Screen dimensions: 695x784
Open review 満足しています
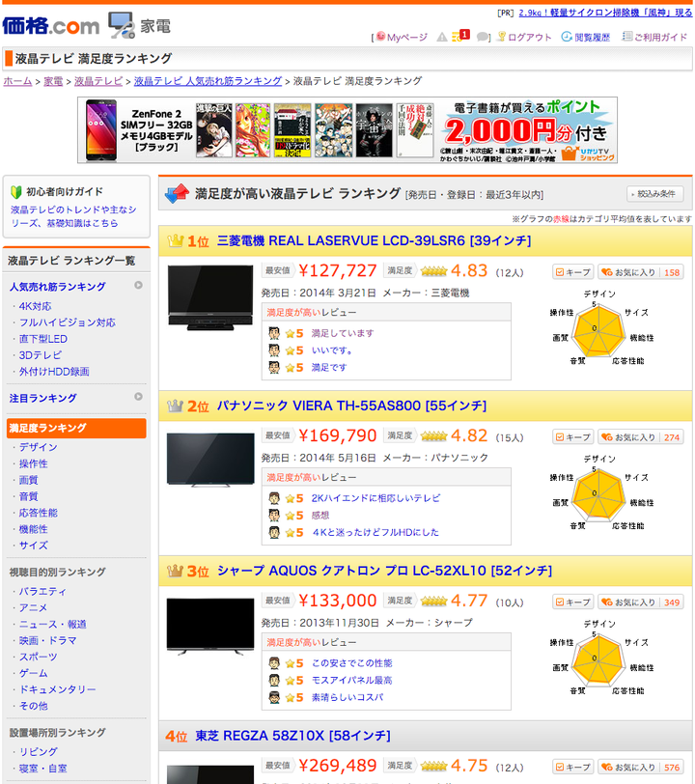tap(343, 333)
